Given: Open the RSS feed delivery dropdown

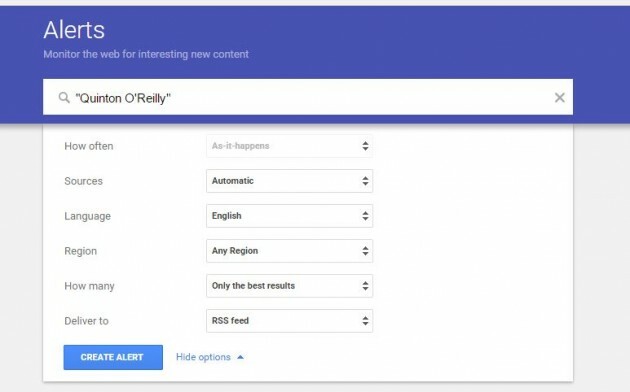Looking at the screenshot, I should click(289, 321).
